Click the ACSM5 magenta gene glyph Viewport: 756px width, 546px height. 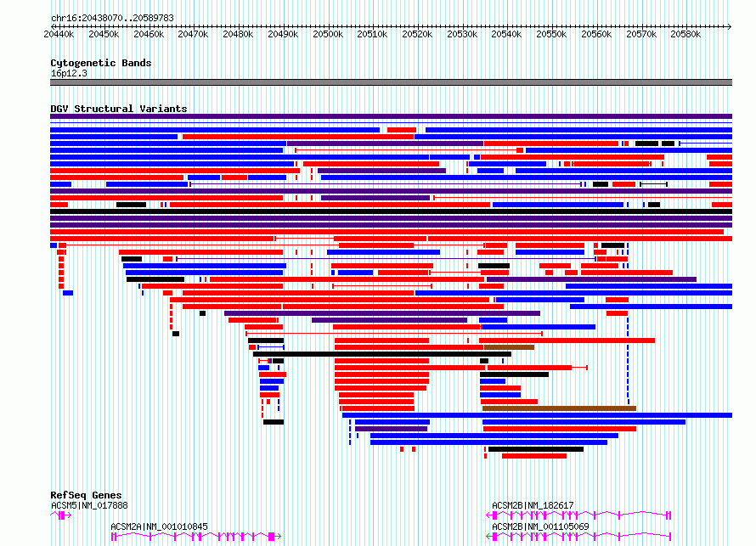coord(61,515)
